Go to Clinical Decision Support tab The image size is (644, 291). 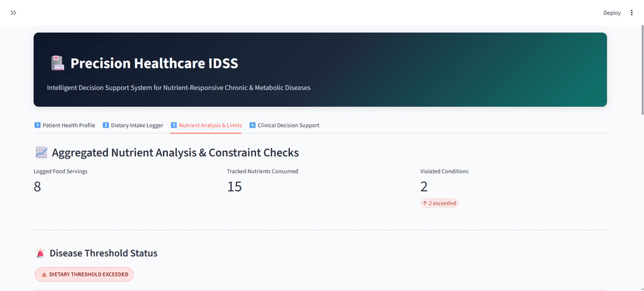(x=284, y=125)
